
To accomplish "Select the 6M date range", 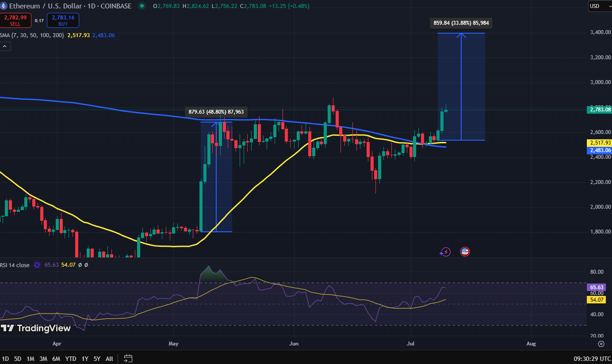I will coord(56,359).
